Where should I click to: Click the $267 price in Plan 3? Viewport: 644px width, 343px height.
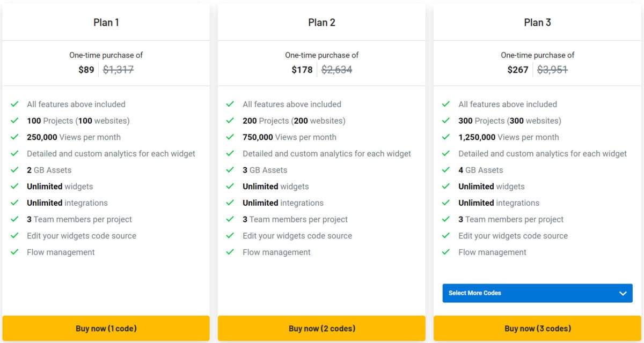coord(518,70)
